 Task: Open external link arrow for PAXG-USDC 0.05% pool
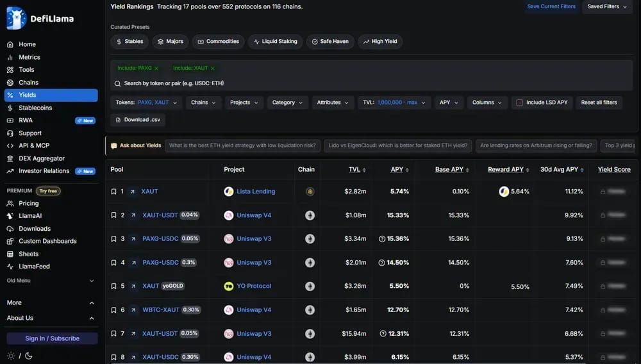(133, 239)
